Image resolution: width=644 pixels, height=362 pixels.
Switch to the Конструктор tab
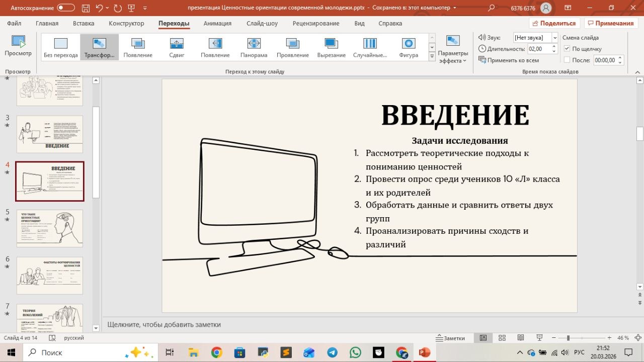point(126,23)
